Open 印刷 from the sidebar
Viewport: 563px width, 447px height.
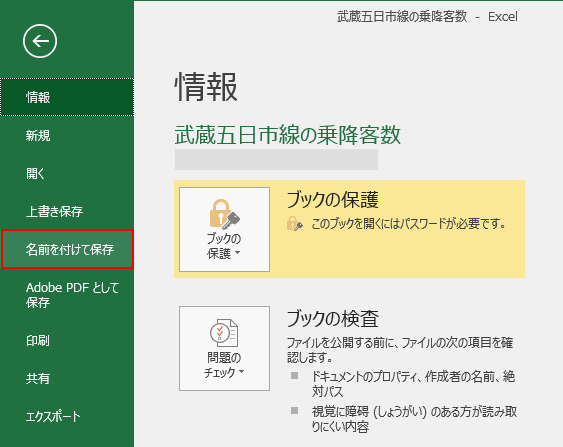[x=67, y=340]
